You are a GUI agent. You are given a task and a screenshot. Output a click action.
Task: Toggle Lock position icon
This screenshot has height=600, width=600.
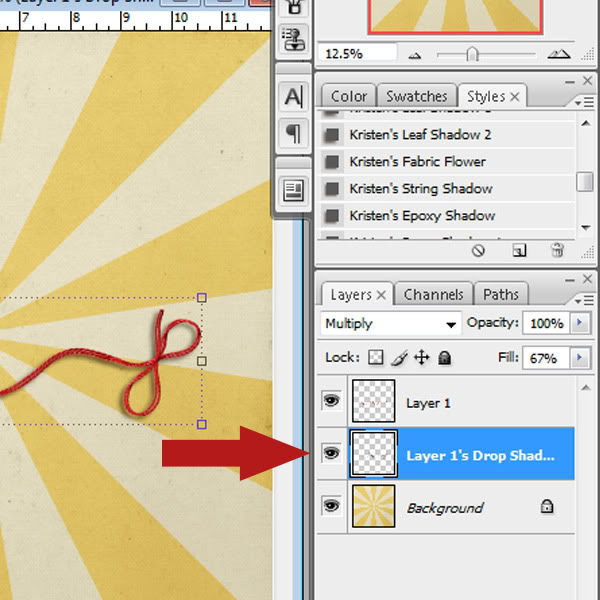point(421,358)
